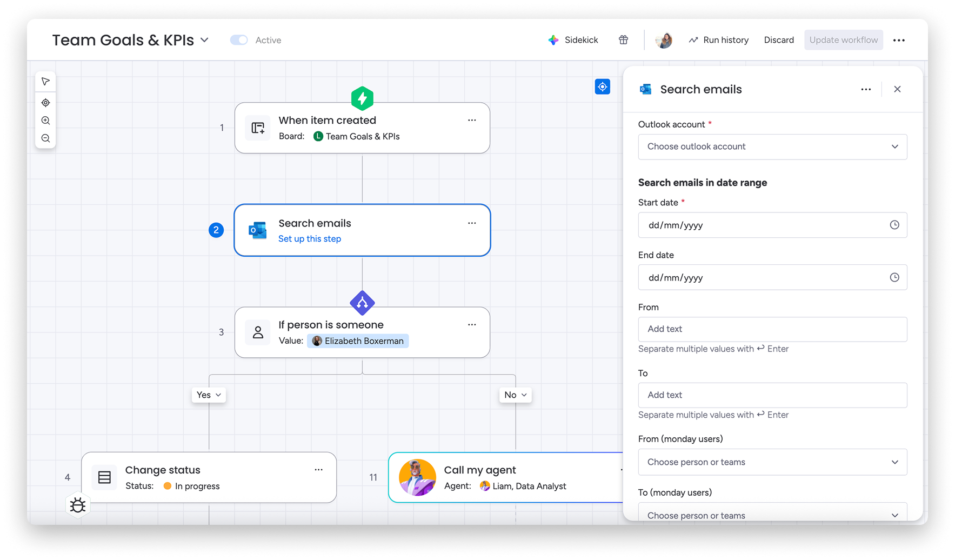This screenshot has width=955, height=560.
Task: Click the Liam, Data Analyst agent value
Action: pyautogui.click(x=523, y=486)
